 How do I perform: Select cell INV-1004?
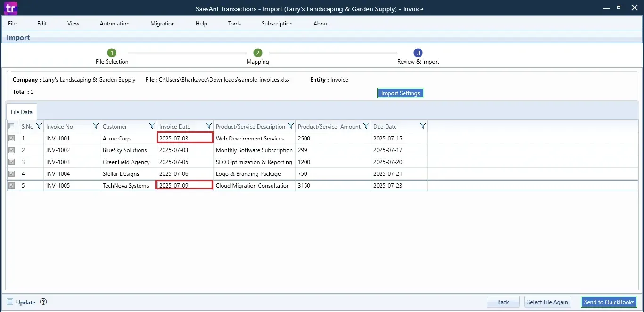click(72, 174)
